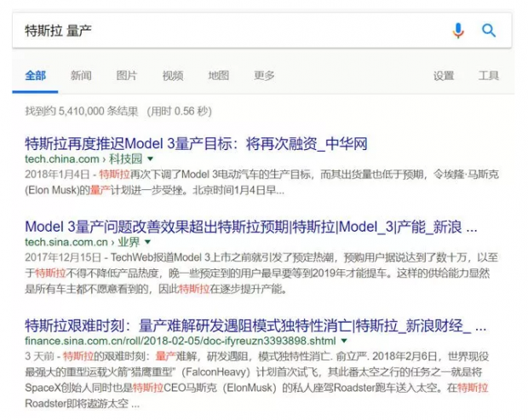Open the 地图 tab
Image resolution: width=528 pixels, height=420 pixels.
pos(219,76)
